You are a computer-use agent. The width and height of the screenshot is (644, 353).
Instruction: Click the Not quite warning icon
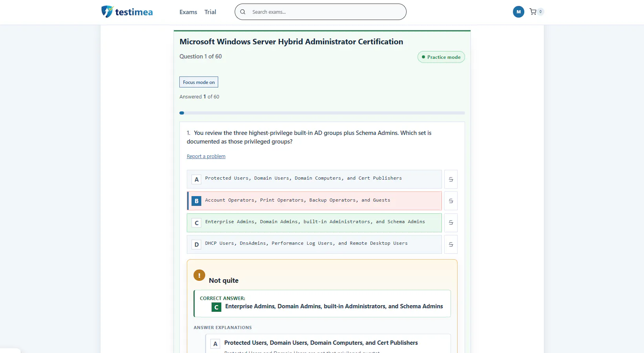(x=199, y=275)
